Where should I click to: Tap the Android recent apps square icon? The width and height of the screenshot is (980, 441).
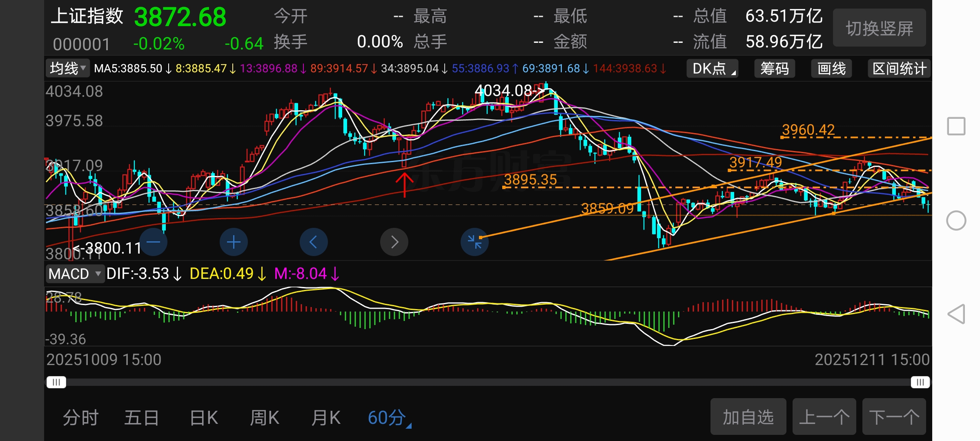[956, 126]
